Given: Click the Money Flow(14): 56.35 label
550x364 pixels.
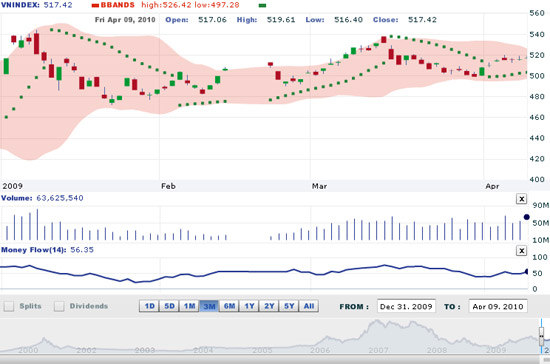Looking at the screenshot, I should coord(47,250).
